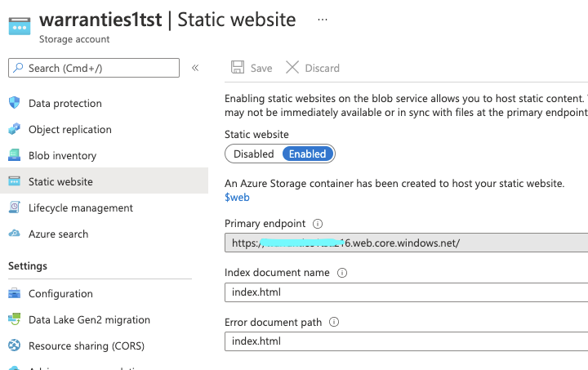Show Primary endpoint info tooltip
588x370 pixels.
tap(318, 223)
